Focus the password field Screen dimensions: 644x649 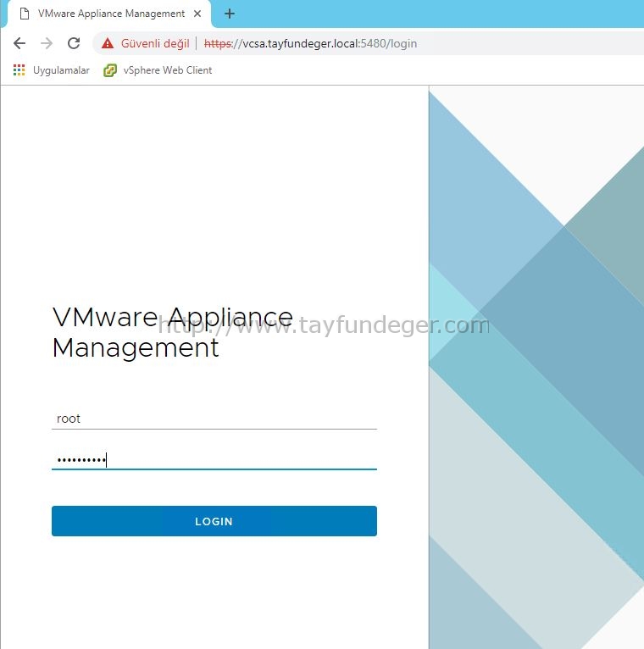(214, 459)
